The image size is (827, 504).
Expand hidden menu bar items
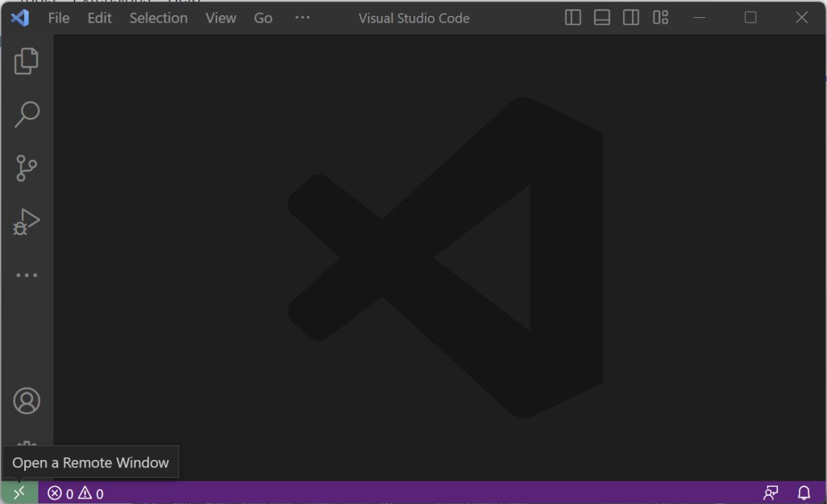[302, 17]
